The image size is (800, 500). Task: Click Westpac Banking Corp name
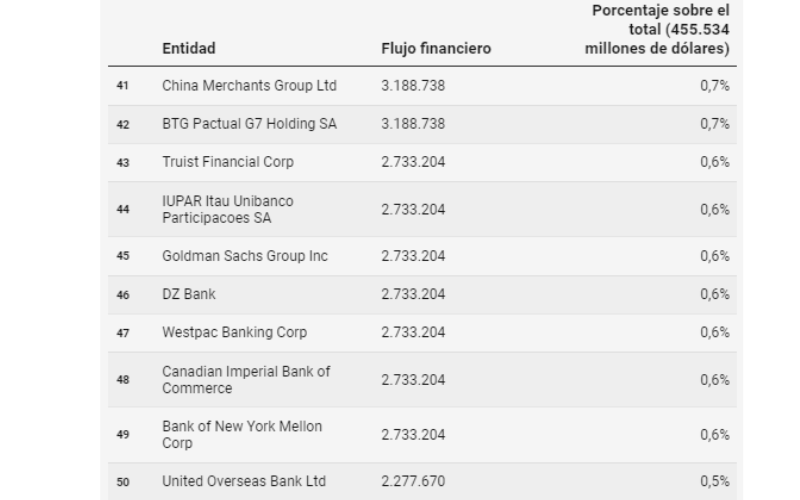[235, 333]
